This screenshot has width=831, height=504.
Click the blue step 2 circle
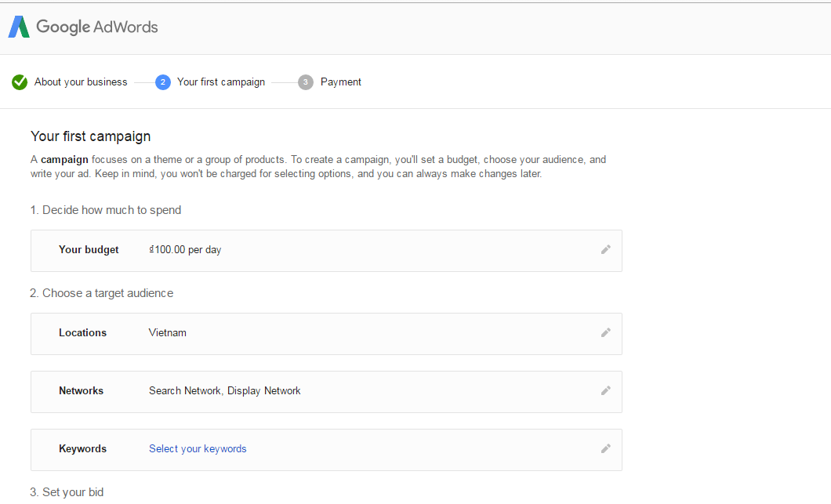tap(163, 82)
